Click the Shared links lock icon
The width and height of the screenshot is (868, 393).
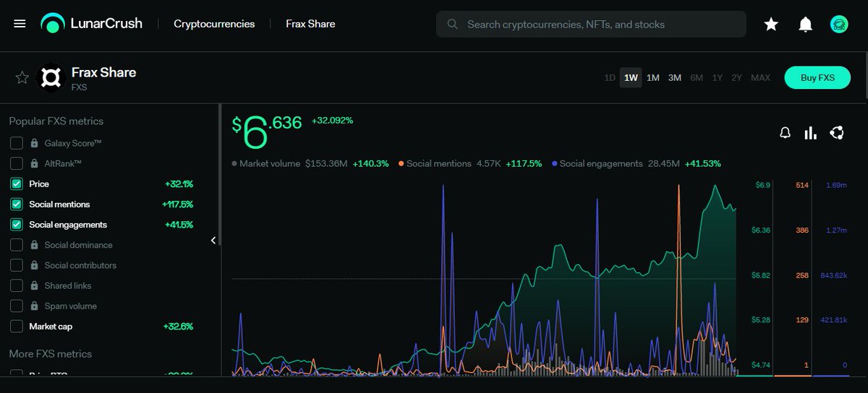[35, 285]
